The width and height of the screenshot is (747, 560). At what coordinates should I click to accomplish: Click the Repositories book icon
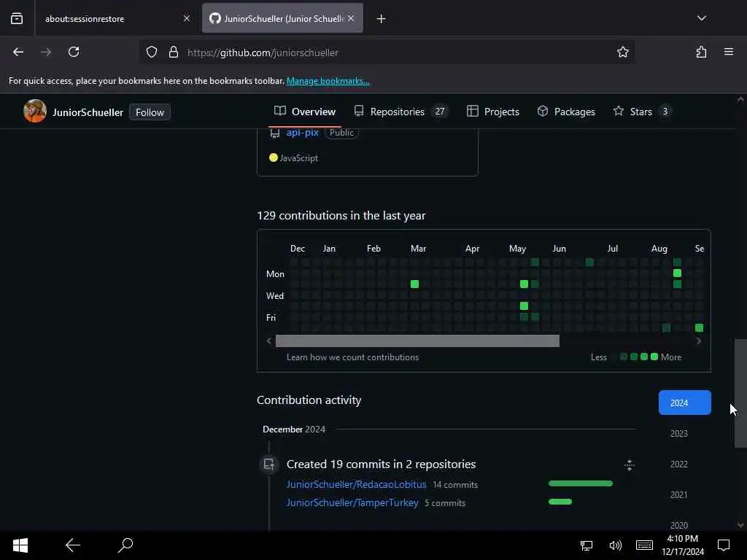[x=359, y=112]
